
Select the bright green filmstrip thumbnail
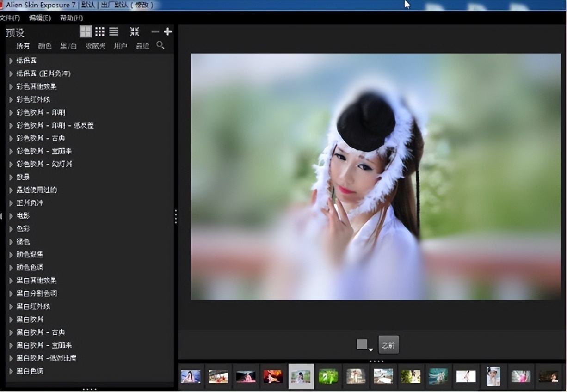[x=328, y=376]
